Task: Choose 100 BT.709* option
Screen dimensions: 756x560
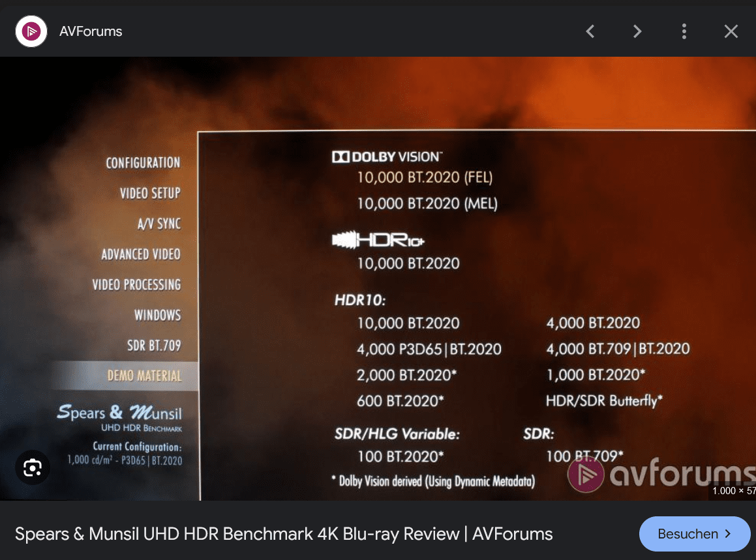Action: click(585, 456)
